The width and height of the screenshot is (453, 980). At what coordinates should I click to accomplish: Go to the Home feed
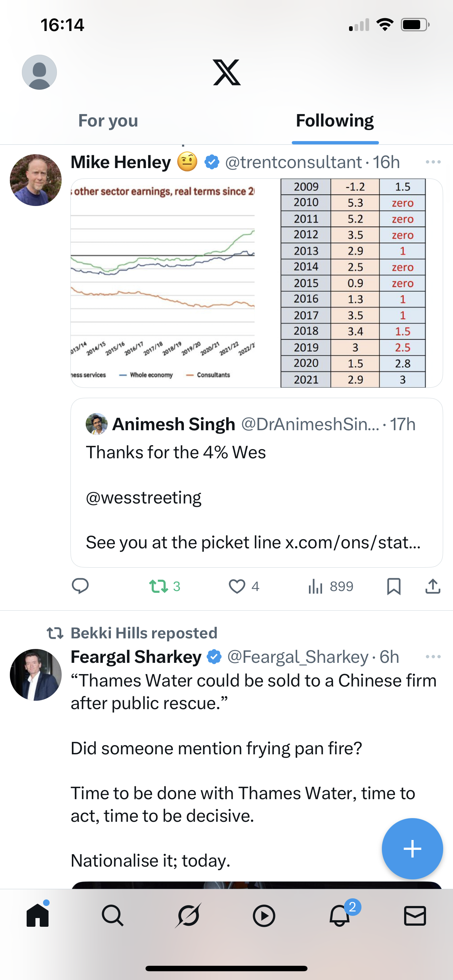tap(38, 915)
